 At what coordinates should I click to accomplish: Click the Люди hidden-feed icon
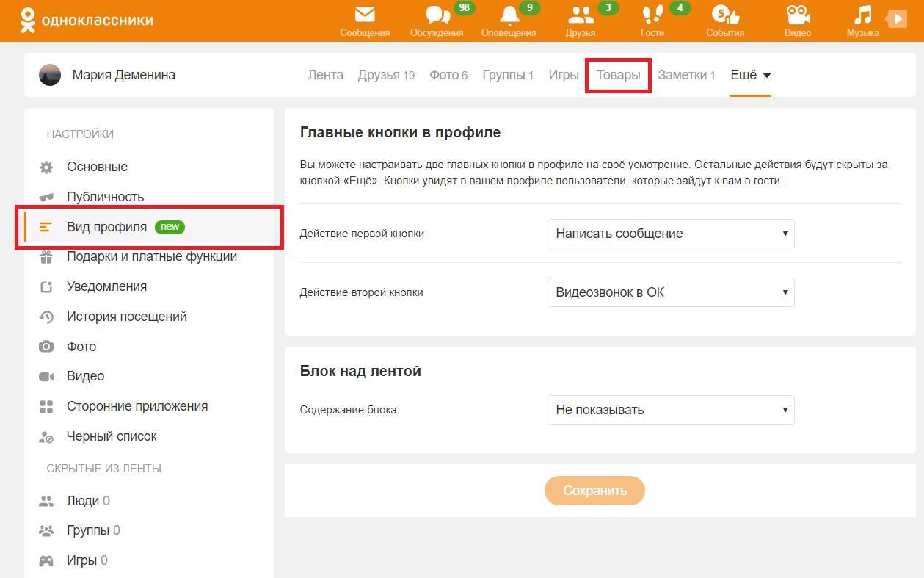coord(46,502)
